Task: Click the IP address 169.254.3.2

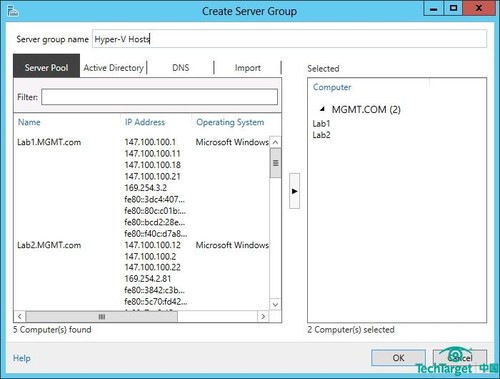Action: pos(146,188)
